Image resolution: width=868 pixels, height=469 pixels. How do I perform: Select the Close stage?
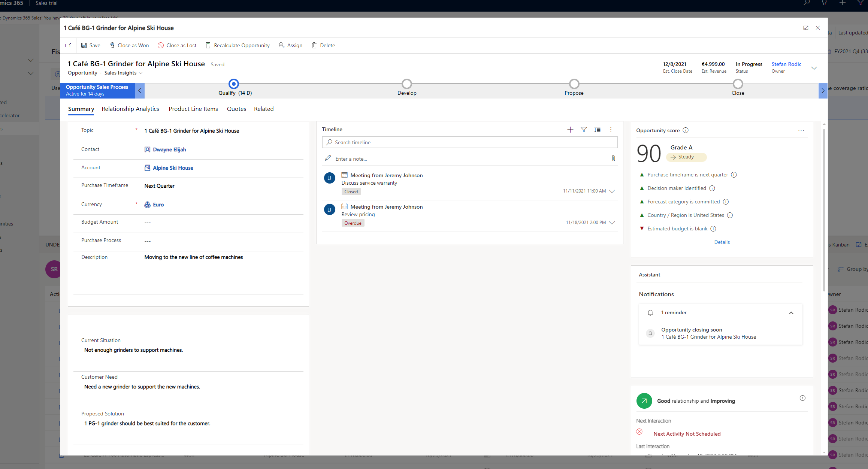[738, 84]
